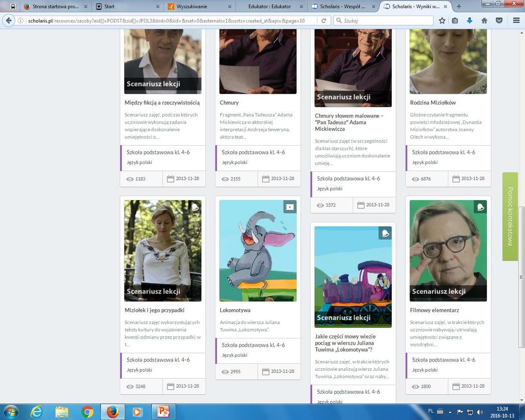Show site information icon in the address bar
Image resolution: width=525 pixels, height=420 pixels.
pos(21,21)
